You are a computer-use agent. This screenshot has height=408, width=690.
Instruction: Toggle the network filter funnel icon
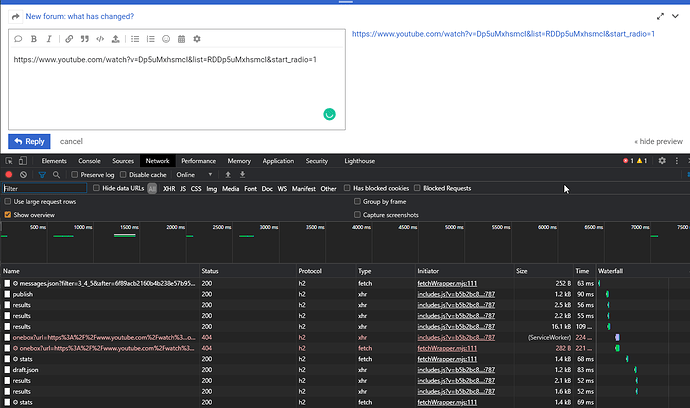point(42,175)
